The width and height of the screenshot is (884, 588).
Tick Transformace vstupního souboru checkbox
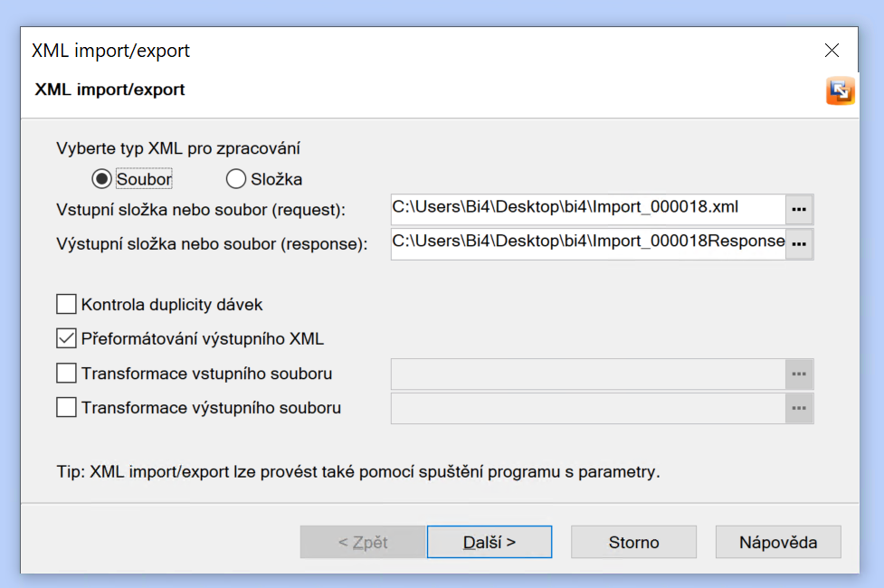(x=67, y=374)
